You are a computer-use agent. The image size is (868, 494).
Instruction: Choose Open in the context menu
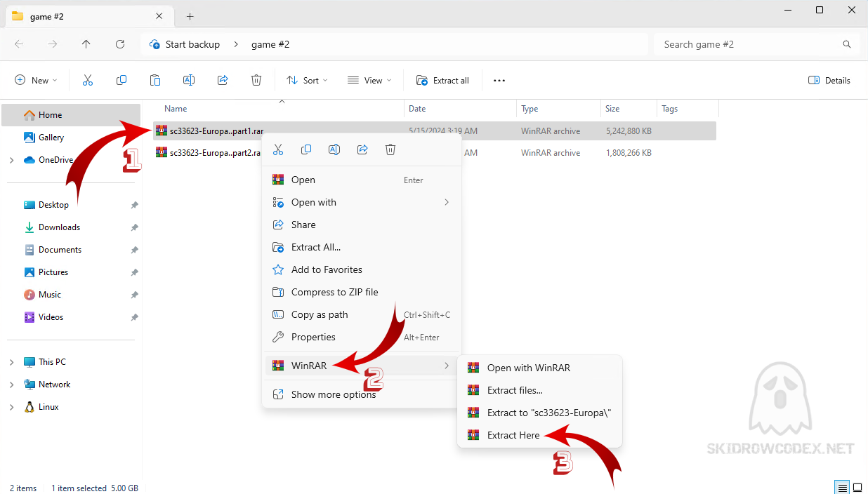[x=362, y=180]
